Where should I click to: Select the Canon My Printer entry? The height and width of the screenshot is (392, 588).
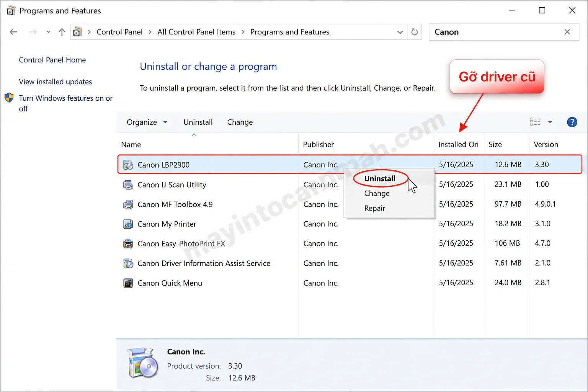(167, 224)
